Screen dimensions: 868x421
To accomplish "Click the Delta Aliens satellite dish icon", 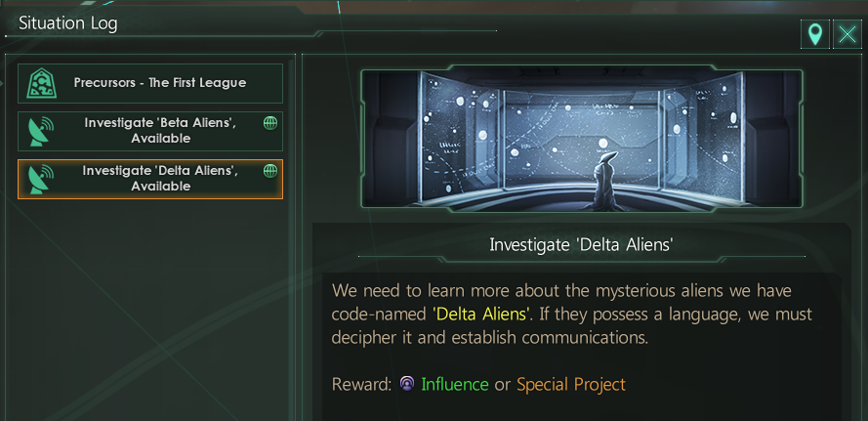I will pyautogui.click(x=40, y=180).
